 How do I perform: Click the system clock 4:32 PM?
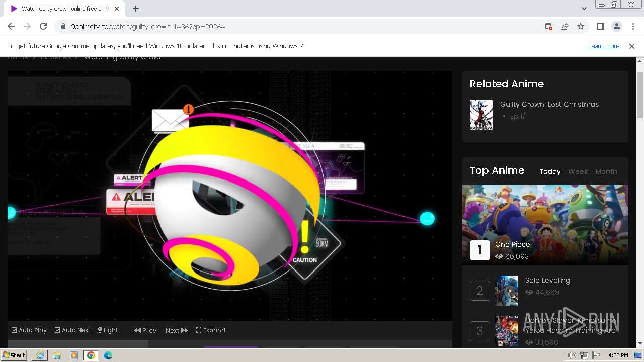pyautogui.click(x=618, y=355)
